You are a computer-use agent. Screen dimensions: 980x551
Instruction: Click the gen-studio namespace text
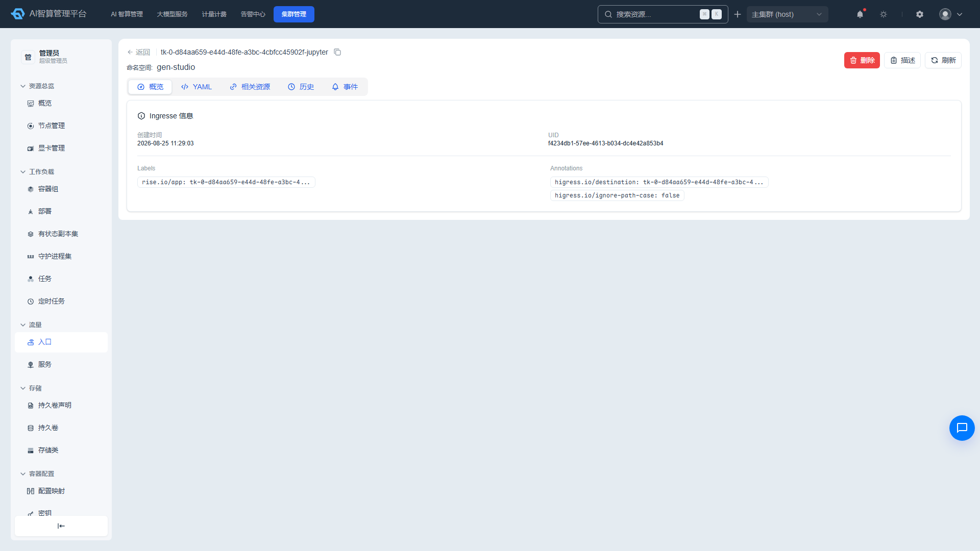(x=176, y=67)
